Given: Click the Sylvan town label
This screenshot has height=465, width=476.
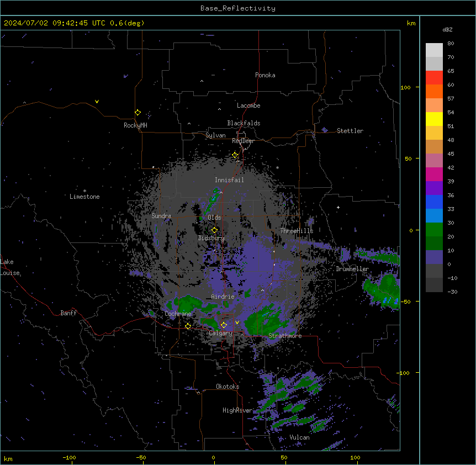Looking at the screenshot, I should point(215,135).
